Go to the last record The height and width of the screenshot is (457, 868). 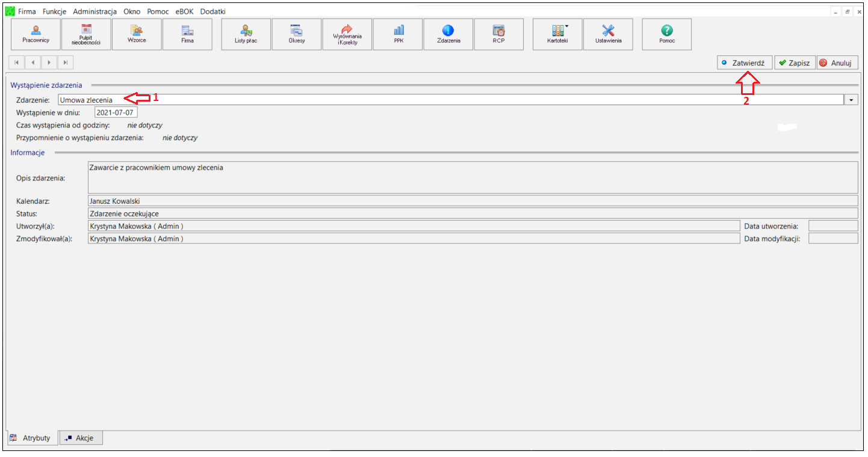point(65,63)
